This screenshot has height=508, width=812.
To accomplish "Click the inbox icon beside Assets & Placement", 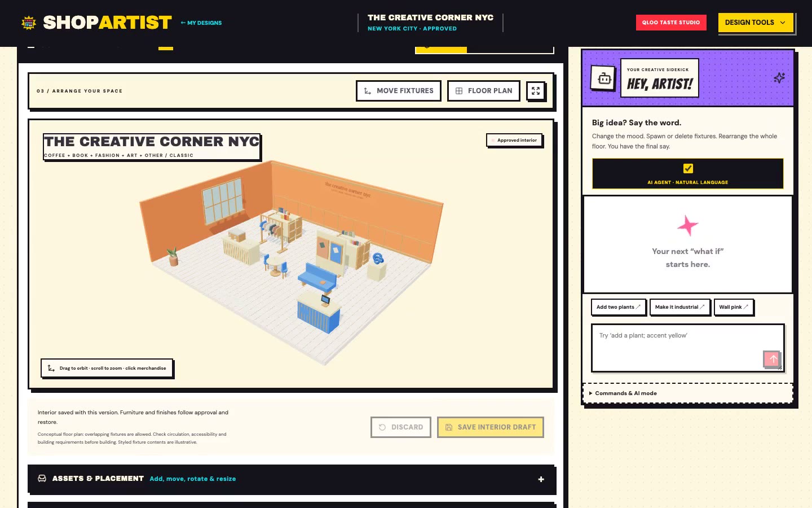I will (x=42, y=479).
